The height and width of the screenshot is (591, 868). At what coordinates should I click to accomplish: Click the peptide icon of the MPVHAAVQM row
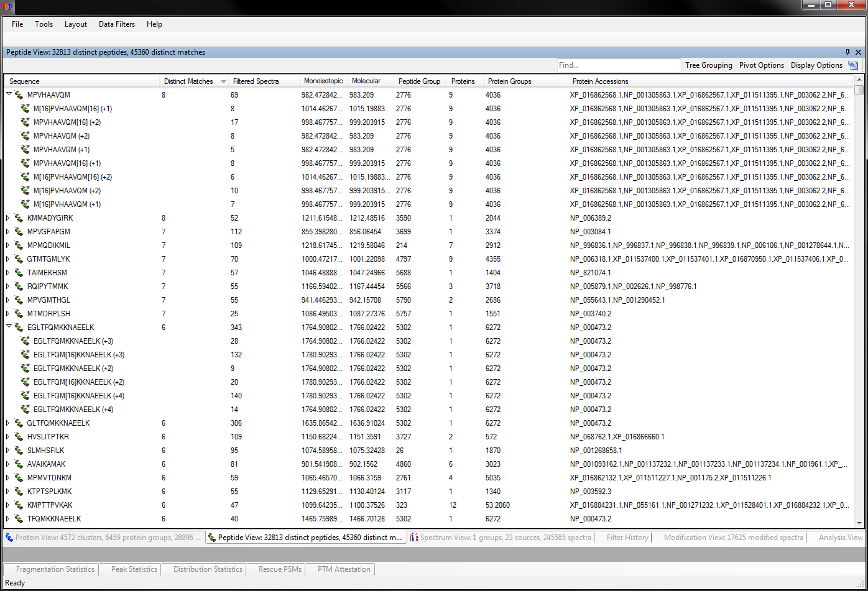(19, 95)
